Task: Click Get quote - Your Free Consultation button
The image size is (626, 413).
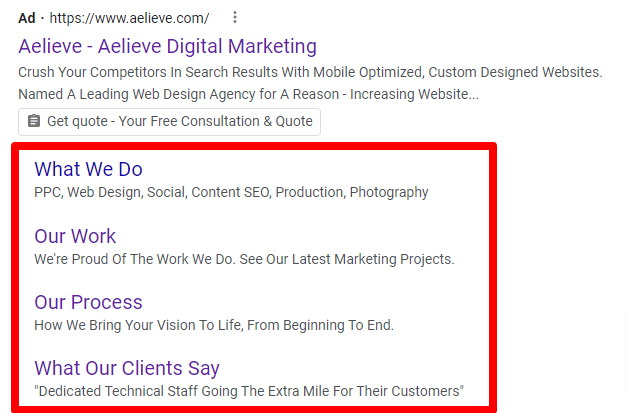Action: (169, 122)
